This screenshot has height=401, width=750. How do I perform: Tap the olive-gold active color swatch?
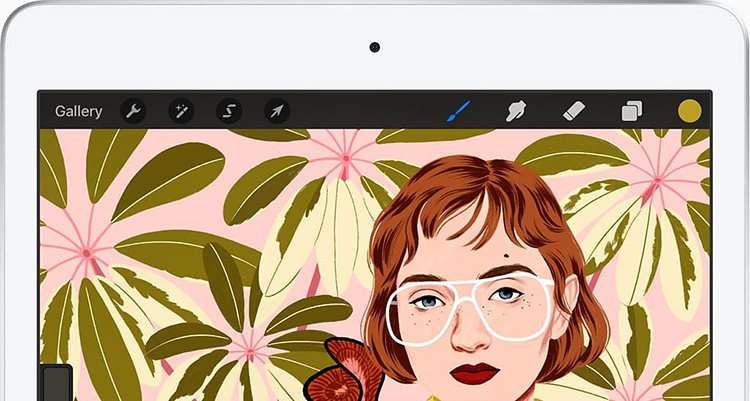click(689, 111)
